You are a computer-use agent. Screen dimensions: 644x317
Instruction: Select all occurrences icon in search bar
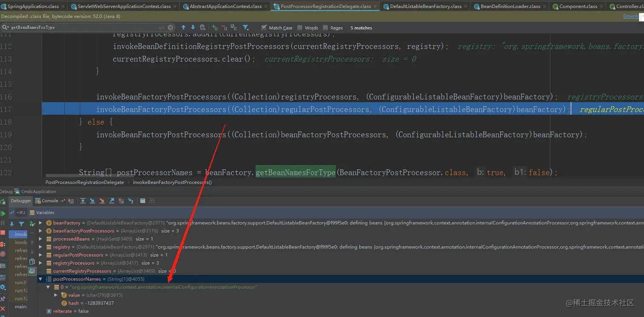pyautogui.click(x=233, y=27)
